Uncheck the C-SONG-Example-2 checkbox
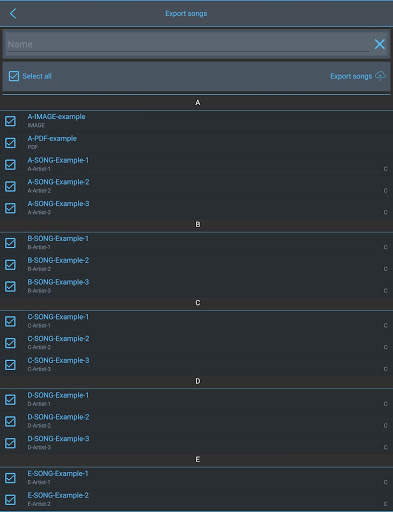 pos(10,343)
